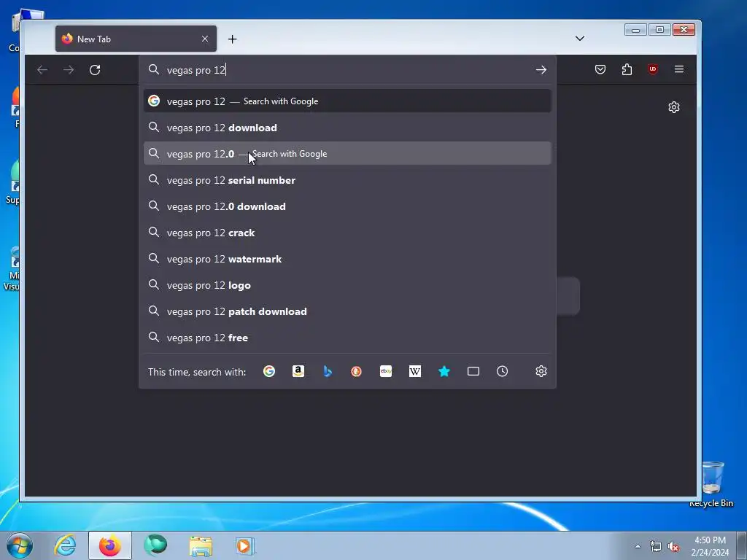Choose suggestion 'vegas pro 12 serial number'
Image resolution: width=747 pixels, height=560 pixels.
347,180
